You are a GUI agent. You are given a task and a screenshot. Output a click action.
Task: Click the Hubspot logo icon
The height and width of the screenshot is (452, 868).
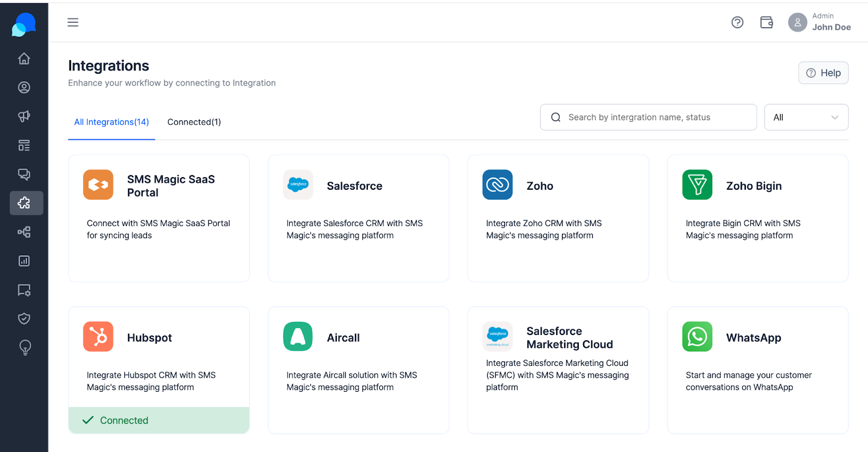(98, 337)
